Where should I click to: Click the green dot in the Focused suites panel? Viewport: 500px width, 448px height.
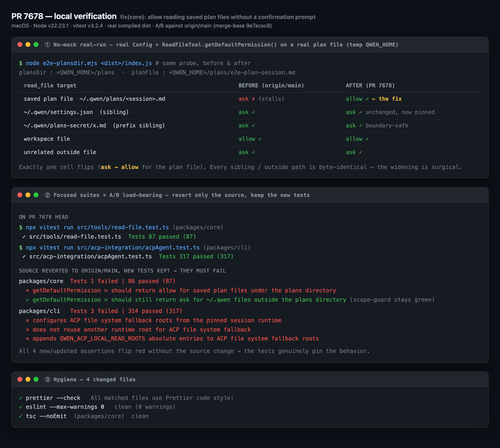[x=36, y=195]
